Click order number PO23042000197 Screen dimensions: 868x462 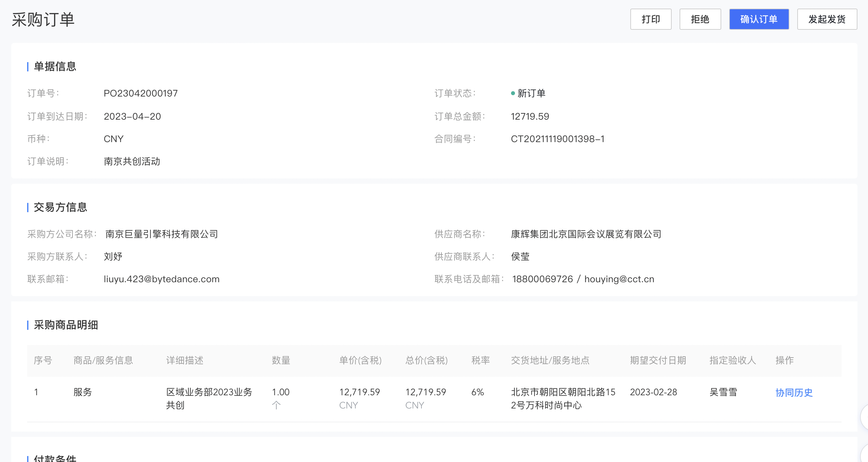140,93
